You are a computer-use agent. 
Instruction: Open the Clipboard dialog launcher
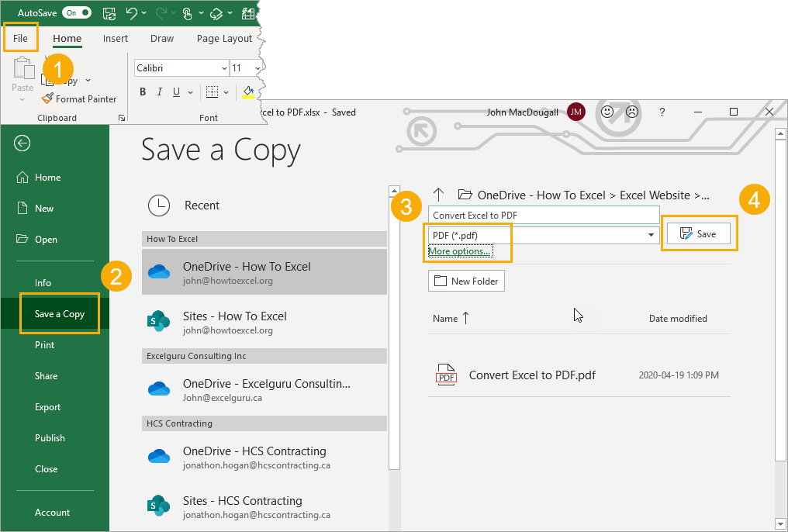(x=122, y=118)
